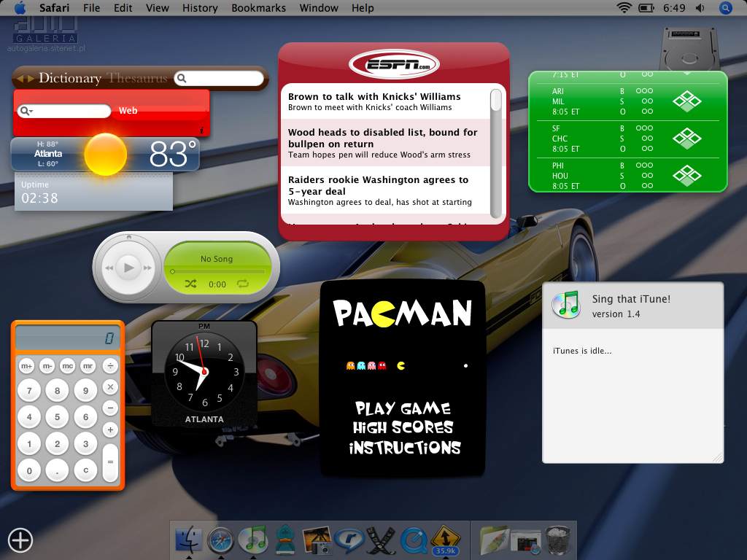Open iTunes from the dock

tap(253, 541)
